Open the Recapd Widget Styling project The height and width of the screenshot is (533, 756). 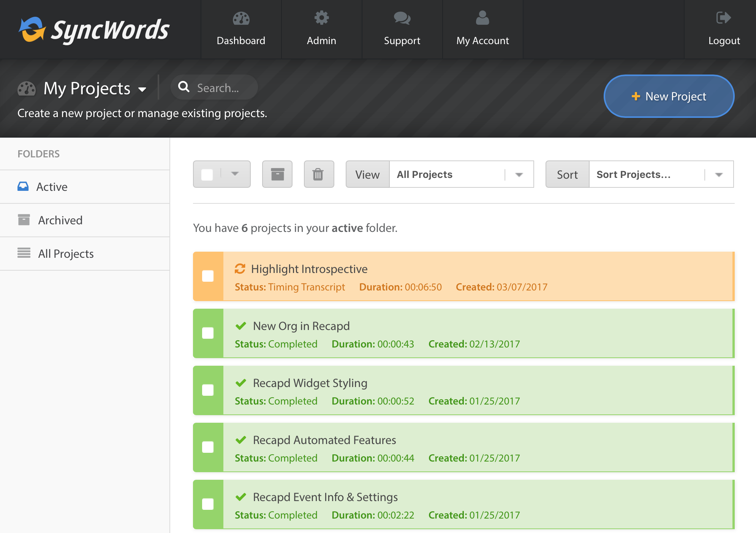pyautogui.click(x=310, y=383)
